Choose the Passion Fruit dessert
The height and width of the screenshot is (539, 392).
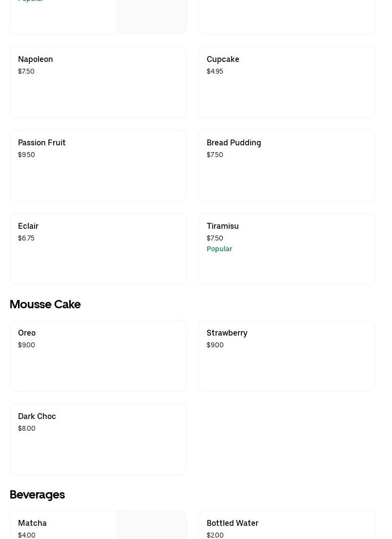[98, 165]
